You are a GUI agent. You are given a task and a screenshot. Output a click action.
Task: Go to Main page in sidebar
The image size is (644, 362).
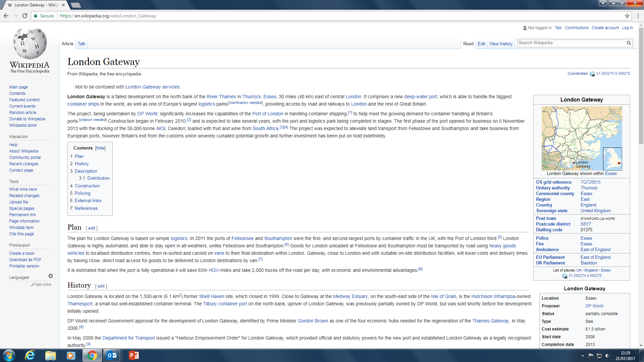click(18, 87)
